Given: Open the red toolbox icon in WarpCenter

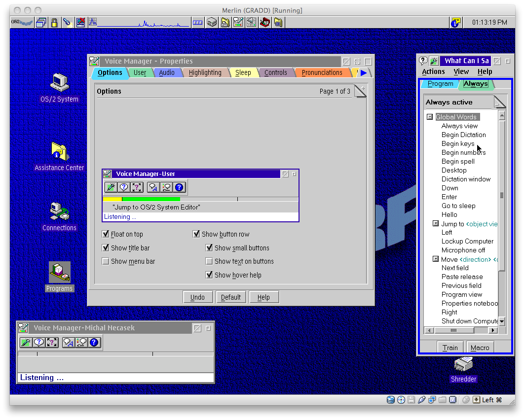Looking at the screenshot, I should pyautogui.click(x=265, y=22).
